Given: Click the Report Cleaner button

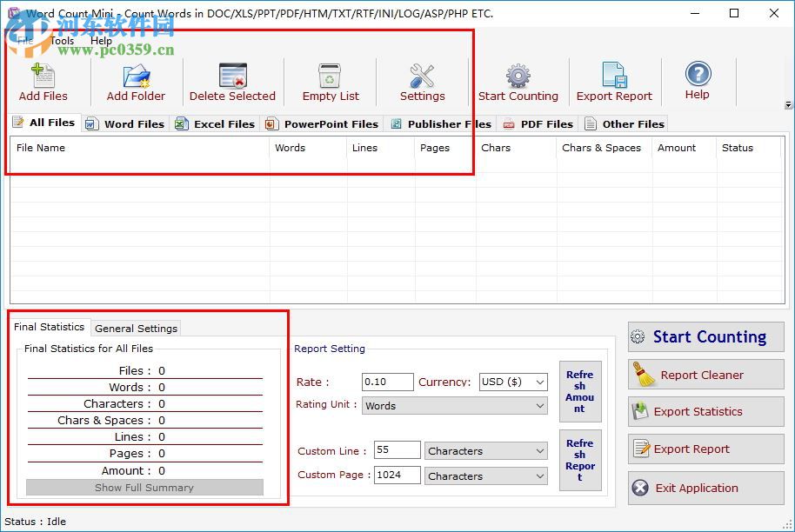Looking at the screenshot, I should tap(705, 376).
